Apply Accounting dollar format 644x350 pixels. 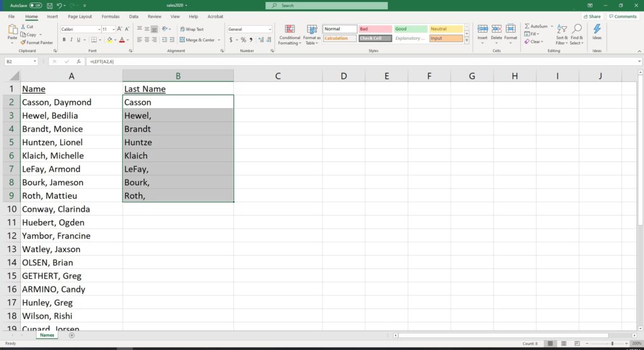pos(231,40)
